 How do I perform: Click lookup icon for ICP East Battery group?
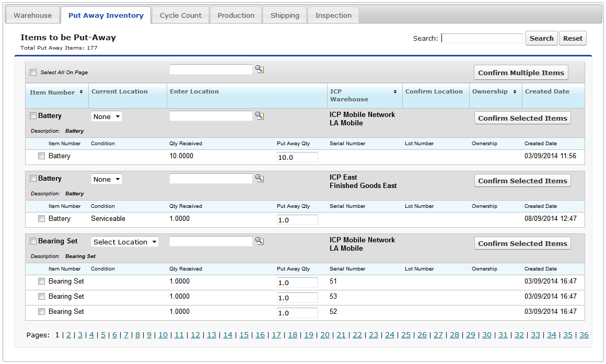(259, 178)
